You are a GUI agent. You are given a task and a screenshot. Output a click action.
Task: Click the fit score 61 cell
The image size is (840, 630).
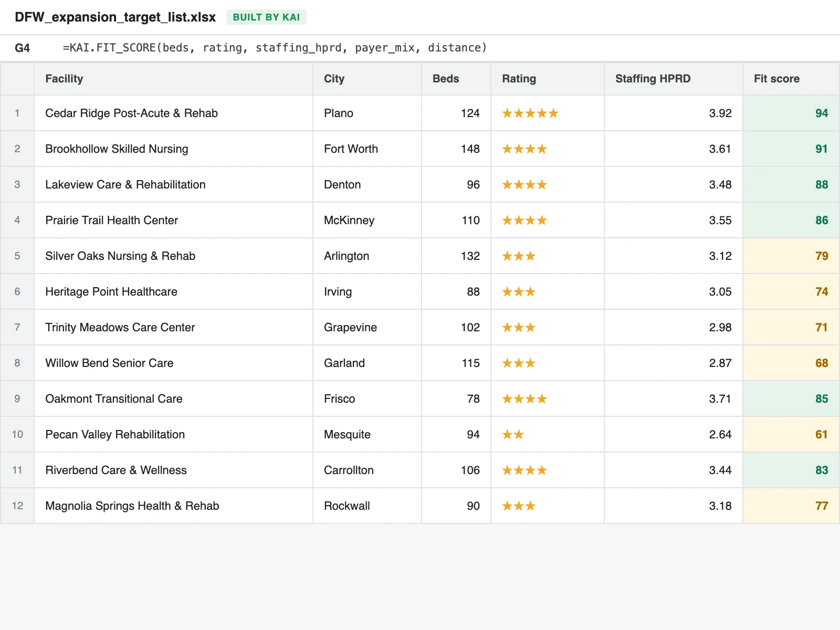[791, 434]
